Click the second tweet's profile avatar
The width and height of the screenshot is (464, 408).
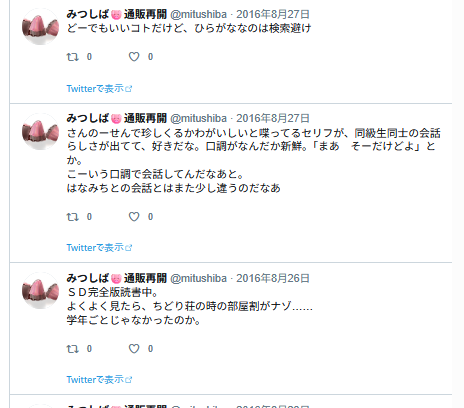40,131
